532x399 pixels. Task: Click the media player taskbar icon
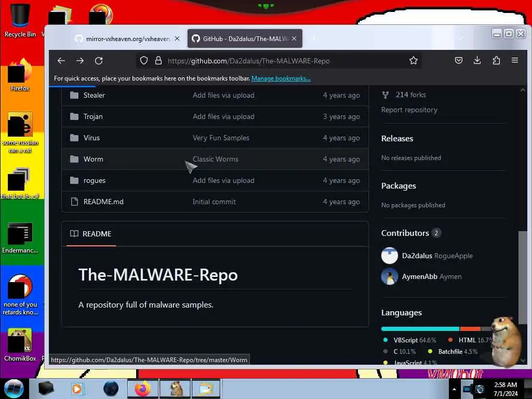(x=77, y=389)
